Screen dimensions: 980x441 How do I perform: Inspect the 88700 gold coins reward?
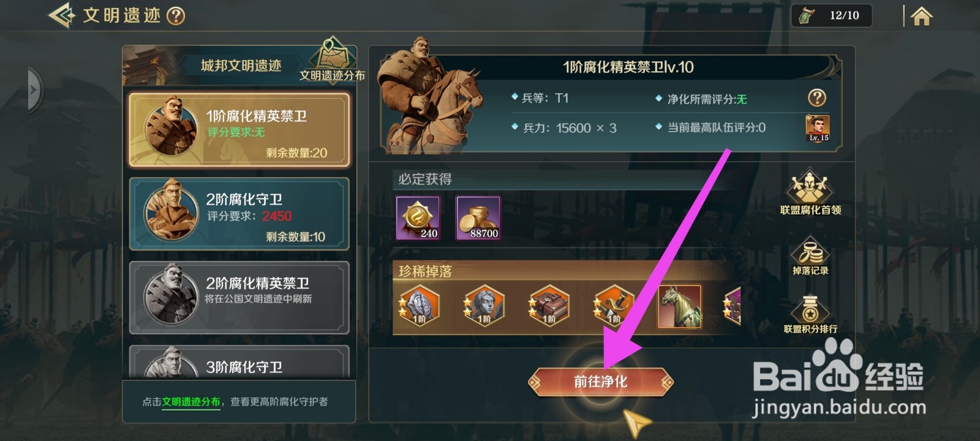pyautogui.click(x=478, y=218)
